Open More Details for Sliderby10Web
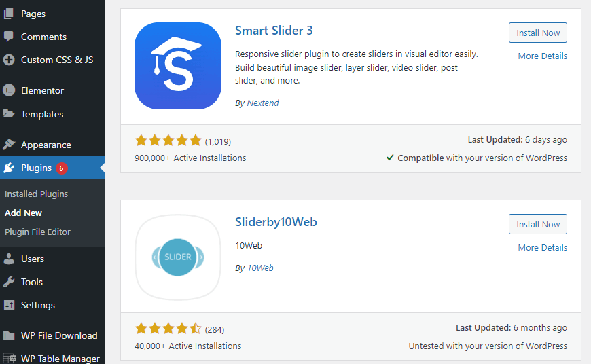Image resolution: width=591 pixels, height=364 pixels. [542, 248]
